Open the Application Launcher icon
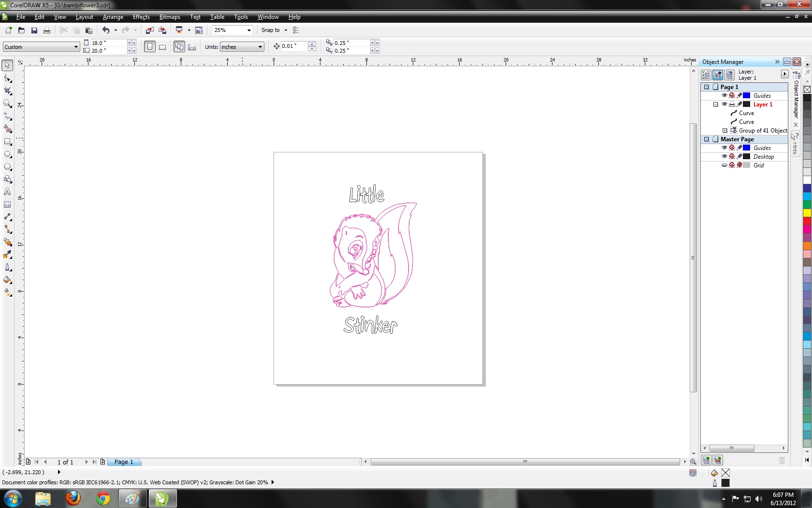 pos(179,30)
